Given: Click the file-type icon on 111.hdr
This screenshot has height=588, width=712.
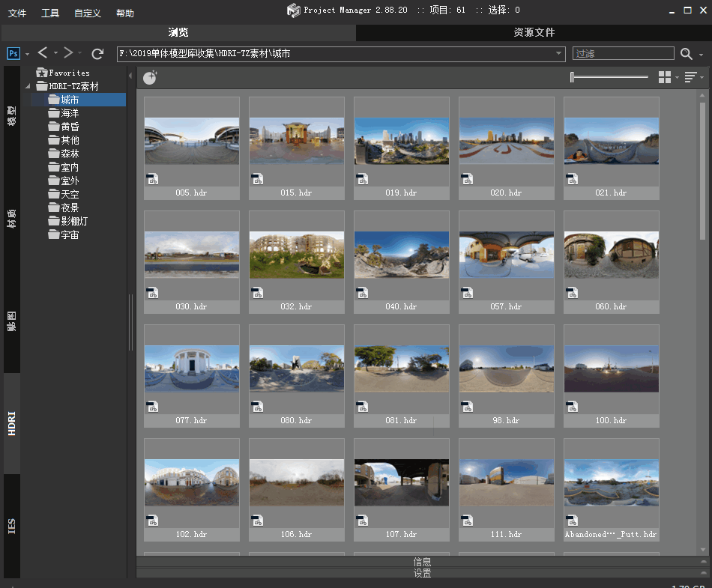Looking at the screenshot, I should pos(467,521).
